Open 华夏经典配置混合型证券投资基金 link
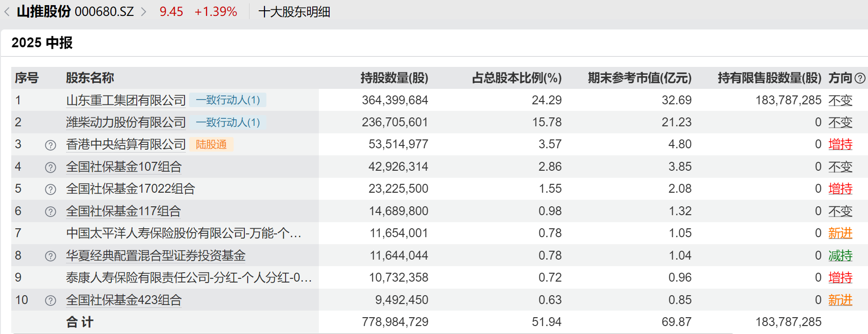This screenshot has width=868, height=334. coord(156,255)
